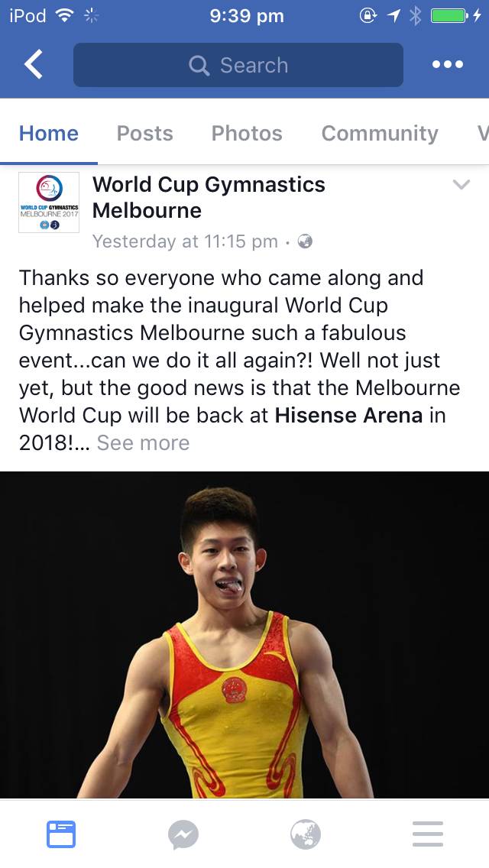Image resolution: width=489 pixels, height=868 pixels.
Task: Open the hamburger menu icon in bottom bar
Action: (x=428, y=834)
